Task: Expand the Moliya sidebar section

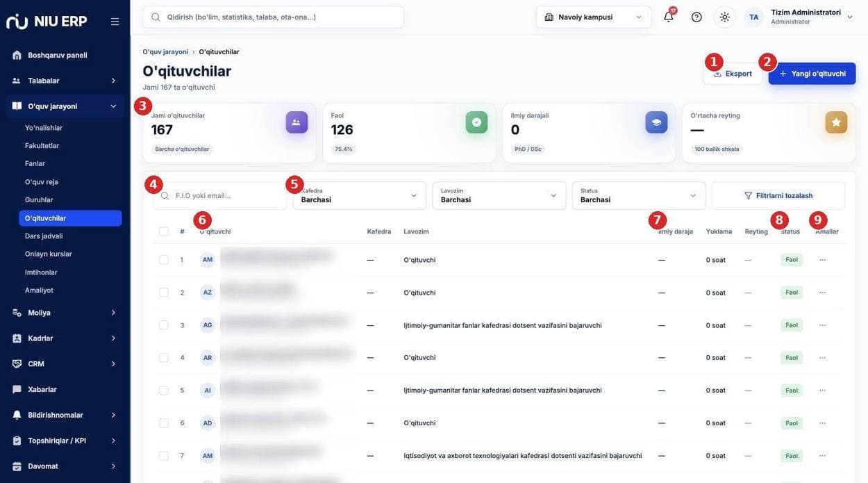Action: click(x=65, y=313)
